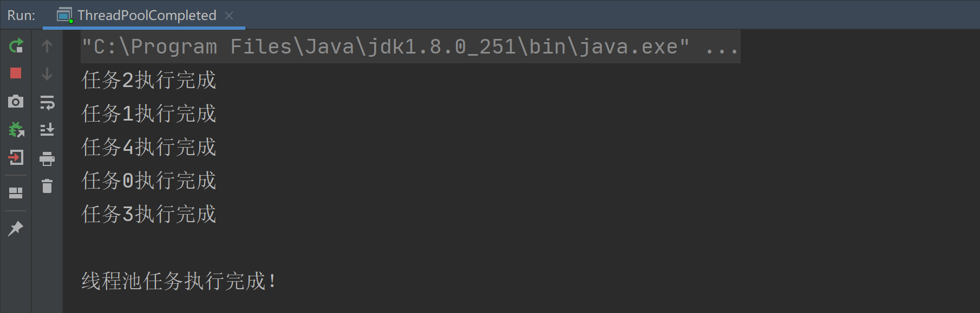Close the ThreadPoolCompleted tab
Viewport: 980px width, 313px height.
pos(229,16)
